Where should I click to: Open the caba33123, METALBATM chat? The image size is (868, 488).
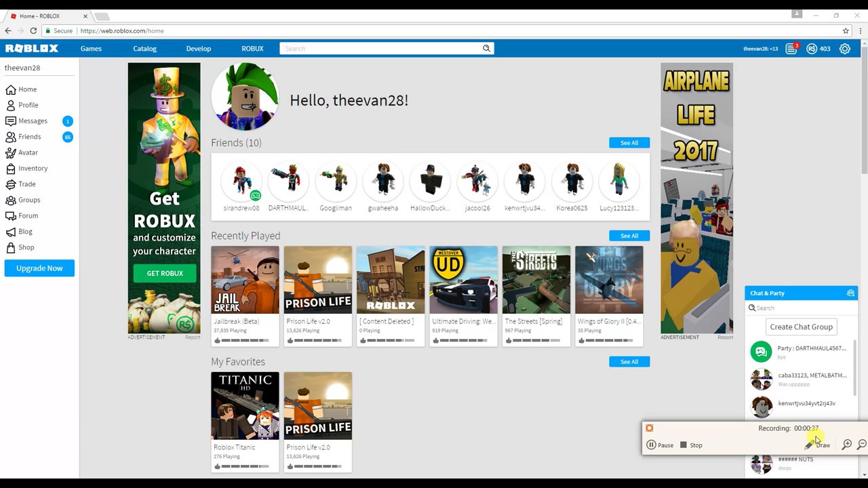[x=800, y=379]
